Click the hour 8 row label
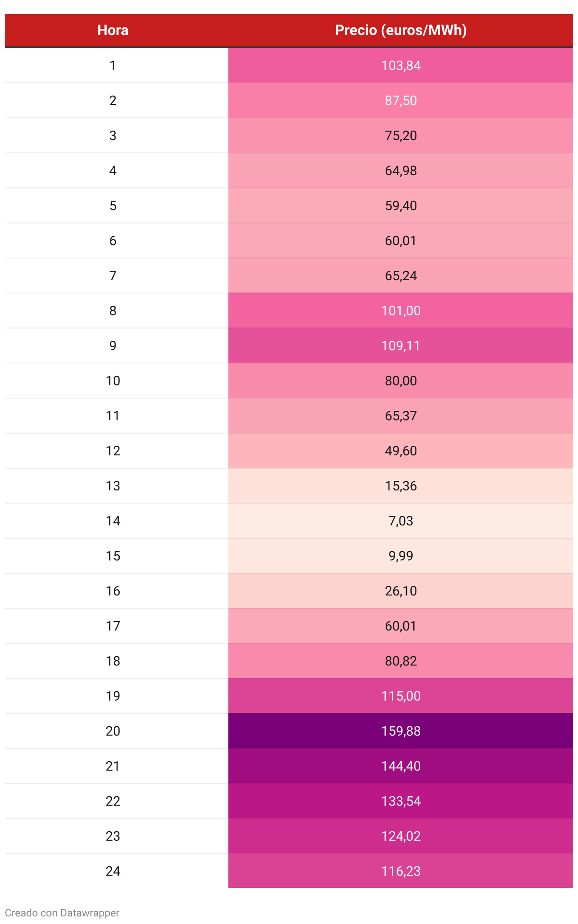578x924 pixels. point(113,311)
